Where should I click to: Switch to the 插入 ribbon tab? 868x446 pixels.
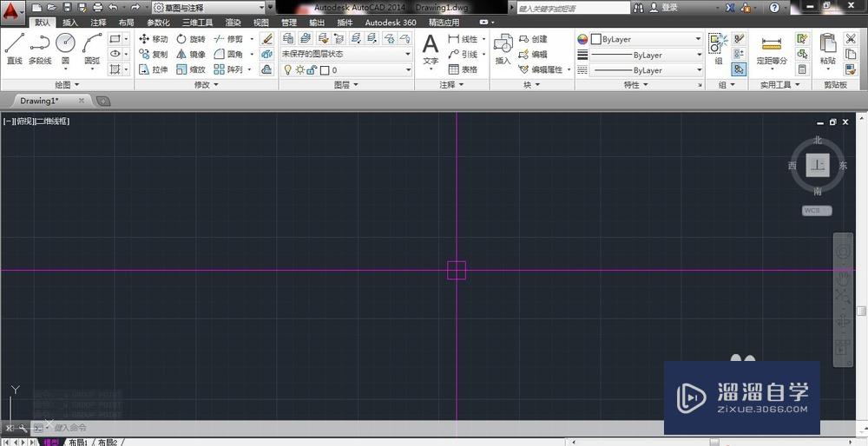point(70,23)
